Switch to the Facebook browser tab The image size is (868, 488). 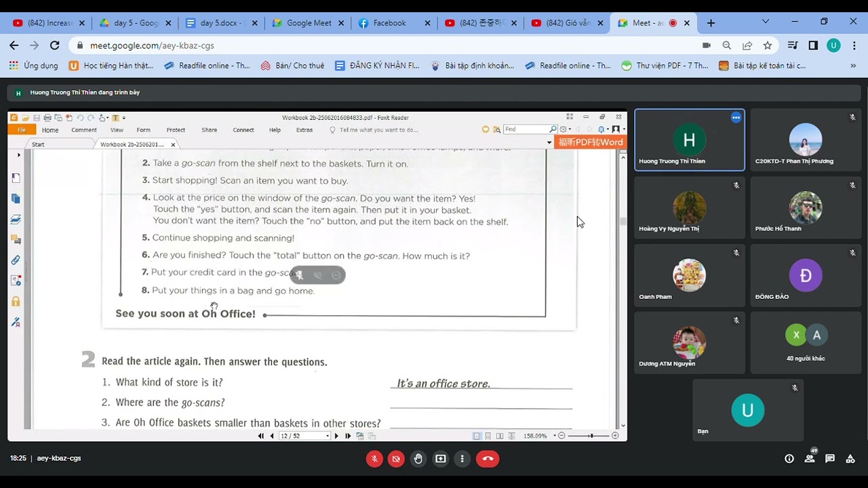(395, 23)
